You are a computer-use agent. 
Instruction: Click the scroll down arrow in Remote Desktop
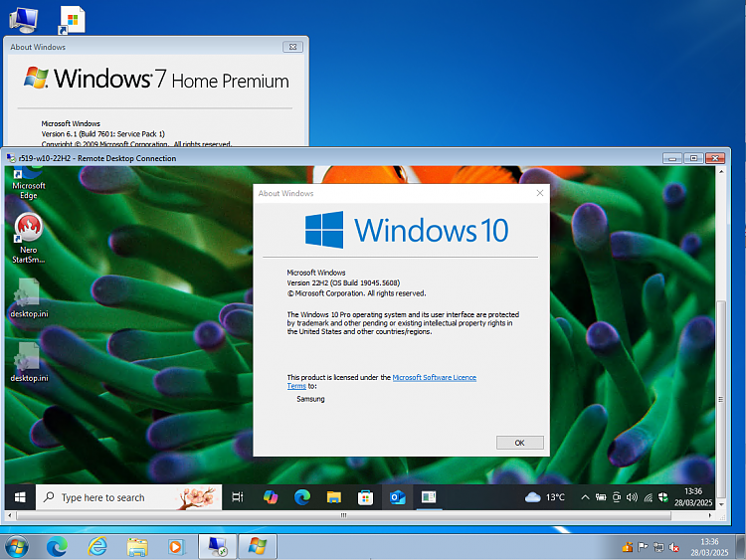click(x=721, y=505)
